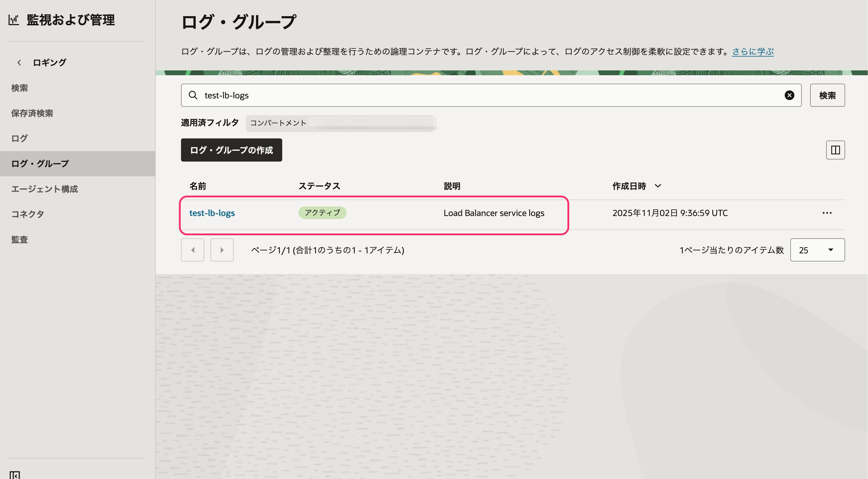Click the monitoring and management chart icon
This screenshot has width=868, height=479.
[14, 20]
